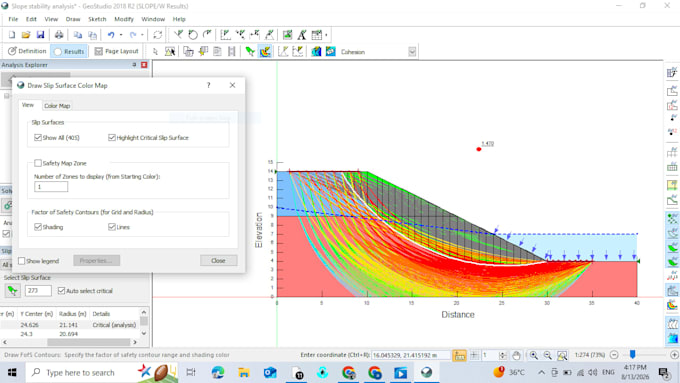Click the Close button in the dialog
Image resolution: width=680 pixels, height=383 pixels.
click(x=219, y=260)
